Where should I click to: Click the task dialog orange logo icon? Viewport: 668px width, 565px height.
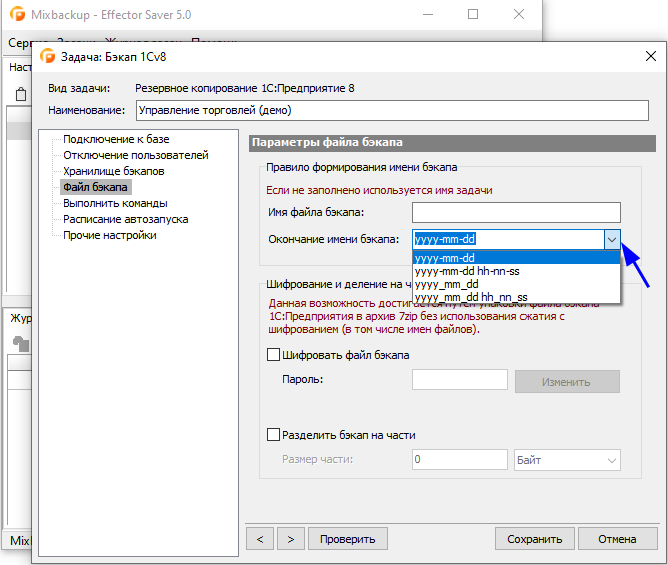[x=48, y=56]
